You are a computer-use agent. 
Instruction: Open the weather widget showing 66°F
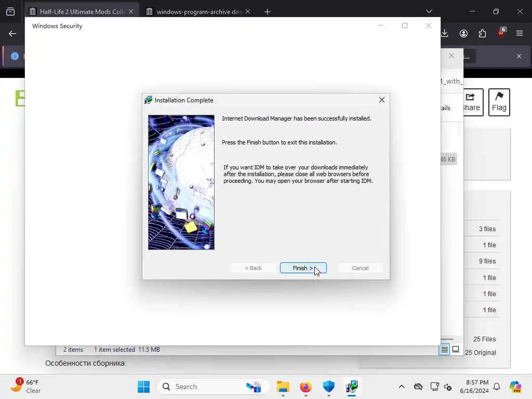25,387
